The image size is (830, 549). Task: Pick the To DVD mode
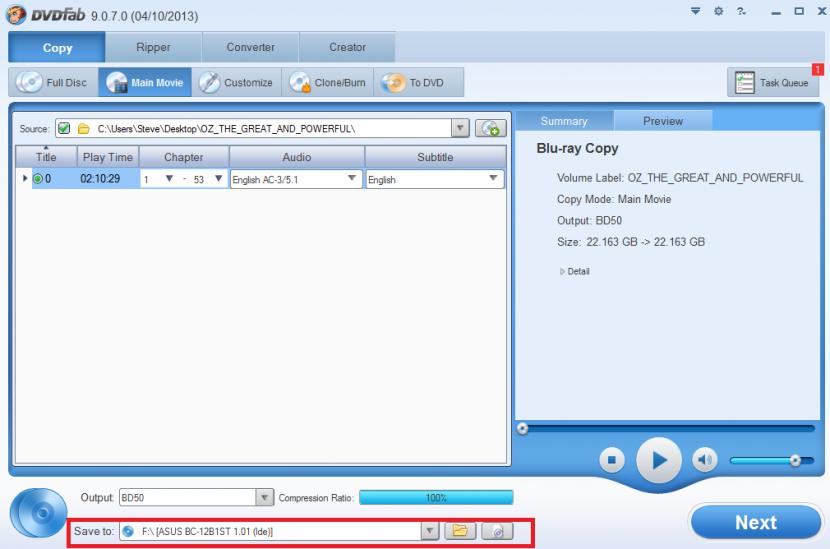point(419,82)
